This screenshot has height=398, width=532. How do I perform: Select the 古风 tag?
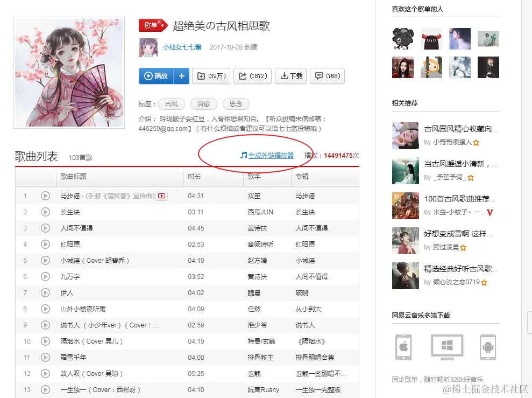click(172, 104)
